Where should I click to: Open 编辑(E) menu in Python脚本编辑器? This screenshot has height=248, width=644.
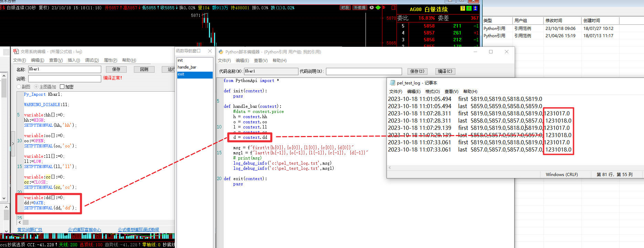[x=242, y=61]
